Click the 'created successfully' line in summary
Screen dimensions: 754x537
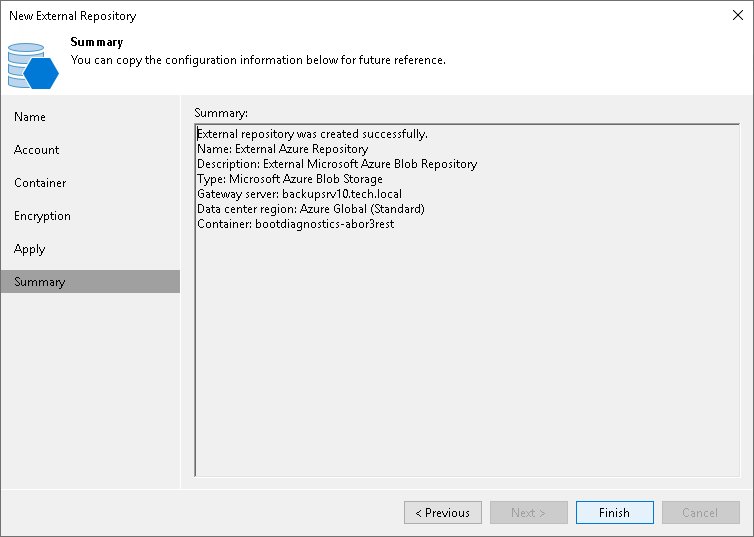coord(313,134)
